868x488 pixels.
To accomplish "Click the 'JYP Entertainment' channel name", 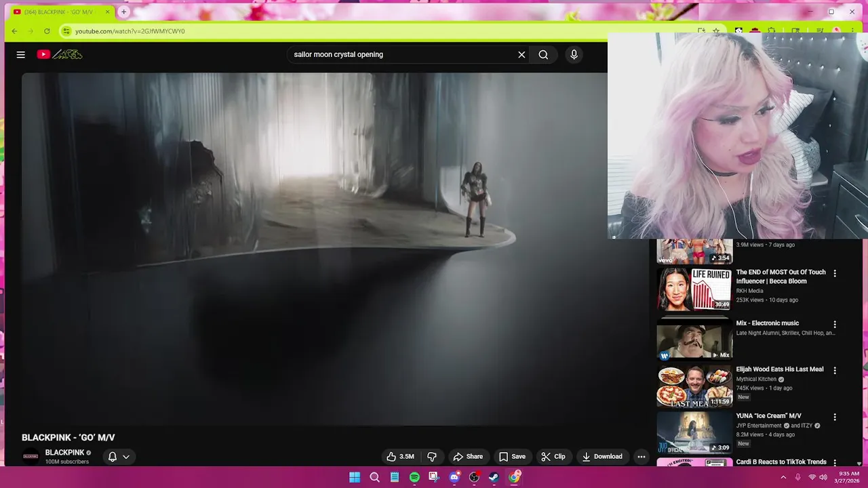I will click(x=759, y=426).
